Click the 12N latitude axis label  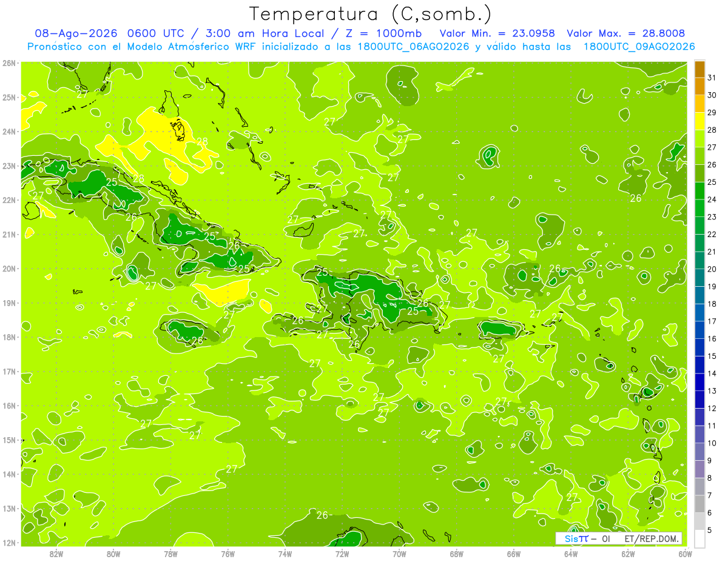pyautogui.click(x=9, y=543)
